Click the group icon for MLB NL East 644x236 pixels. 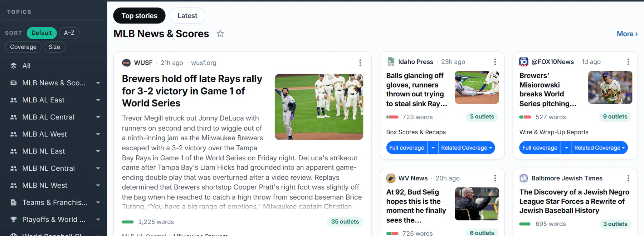click(14, 151)
